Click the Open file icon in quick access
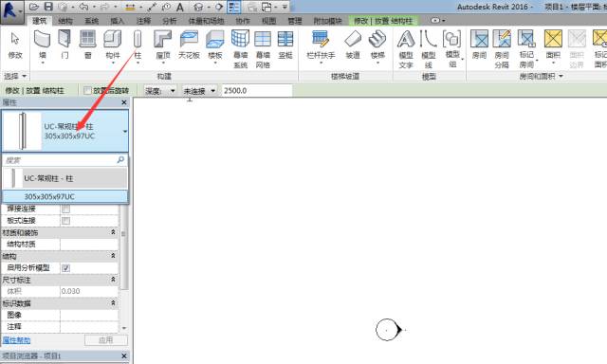Image resolution: width=607 pixels, height=364 pixels. pyautogui.click(x=34, y=7)
